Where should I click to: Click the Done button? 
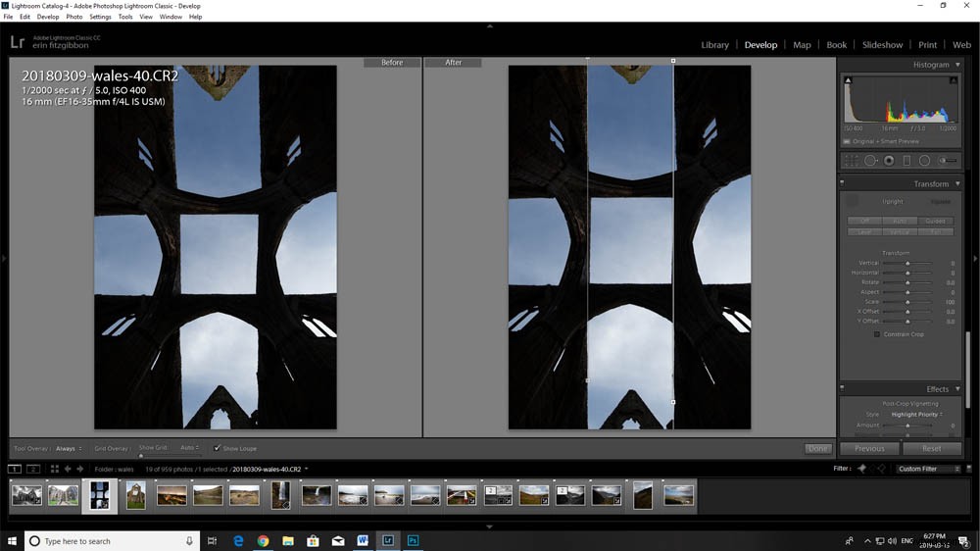[x=817, y=448]
